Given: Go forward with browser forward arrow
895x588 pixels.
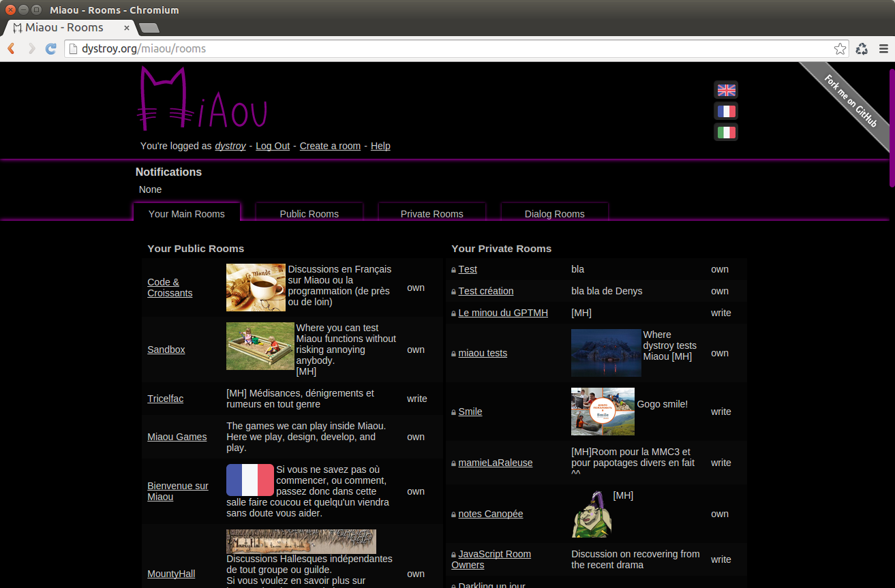Looking at the screenshot, I should coord(31,48).
